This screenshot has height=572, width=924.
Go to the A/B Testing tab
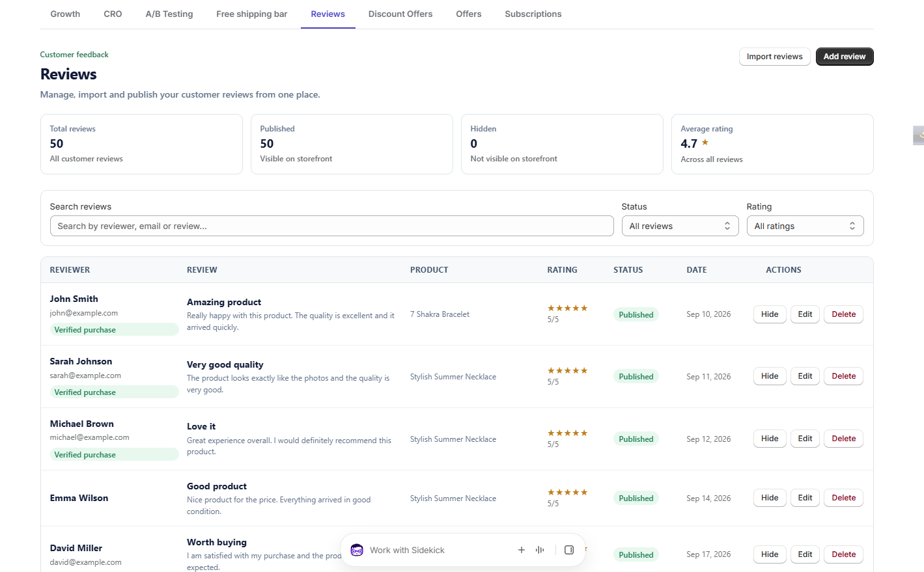click(169, 14)
